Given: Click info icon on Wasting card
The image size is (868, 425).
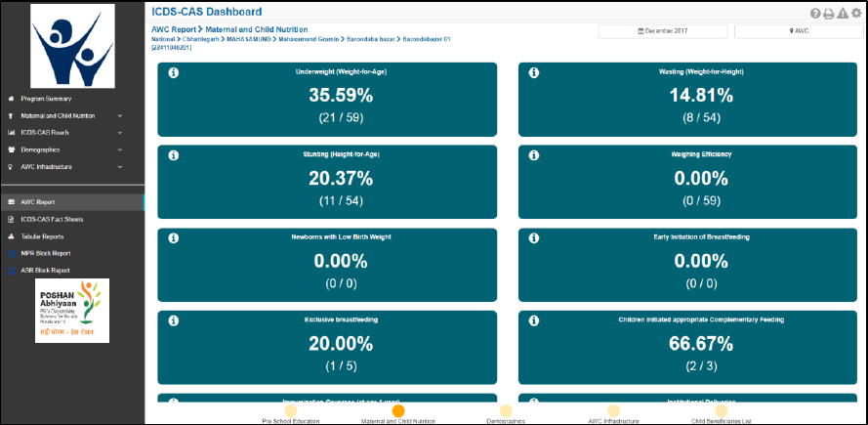Looking at the screenshot, I should coord(534,73).
